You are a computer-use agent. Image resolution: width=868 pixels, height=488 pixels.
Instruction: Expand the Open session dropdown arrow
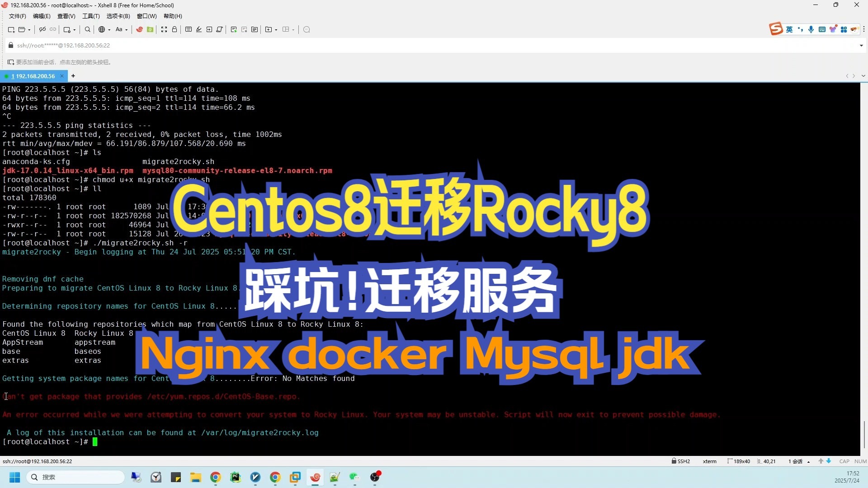click(29, 30)
